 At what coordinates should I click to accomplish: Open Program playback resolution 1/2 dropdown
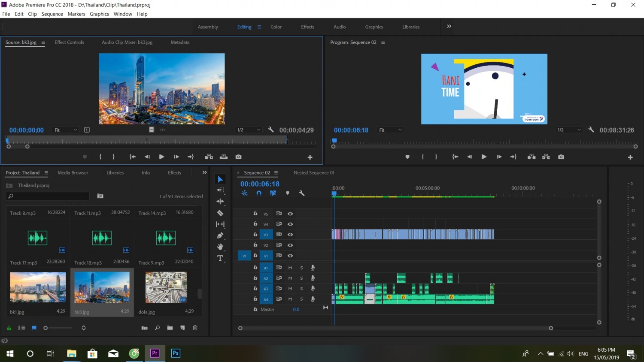(x=569, y=130)
